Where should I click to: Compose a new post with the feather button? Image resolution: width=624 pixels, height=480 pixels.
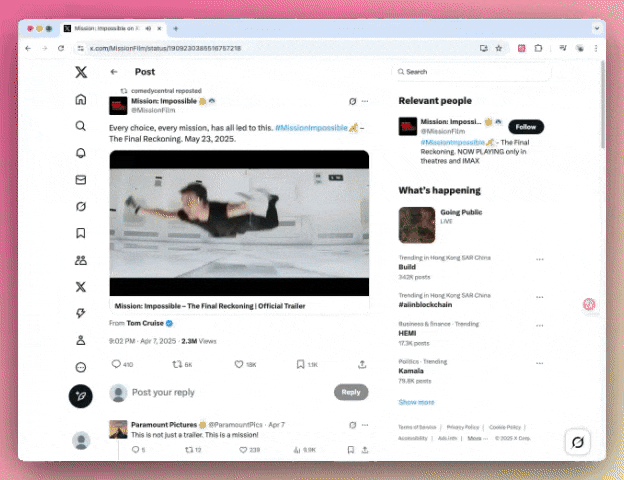click(81, 396)
